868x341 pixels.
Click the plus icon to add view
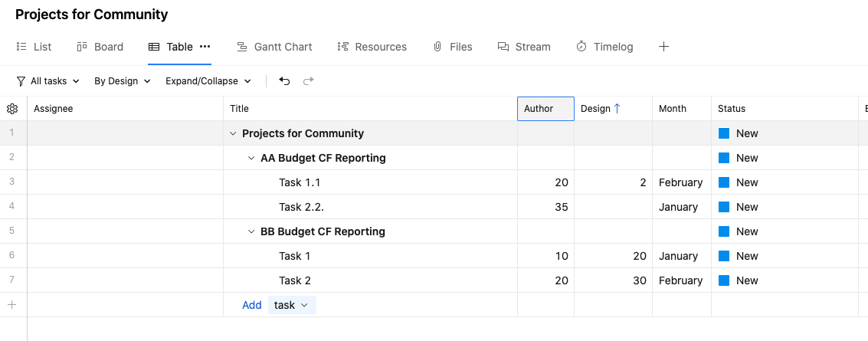coord(663,47)
